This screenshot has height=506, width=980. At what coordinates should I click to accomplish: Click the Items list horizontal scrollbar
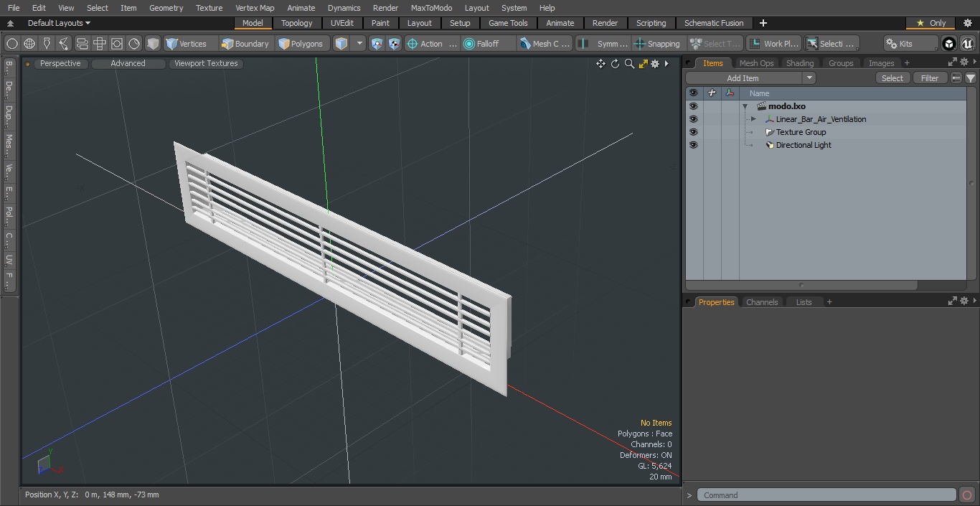pos(801,285)
